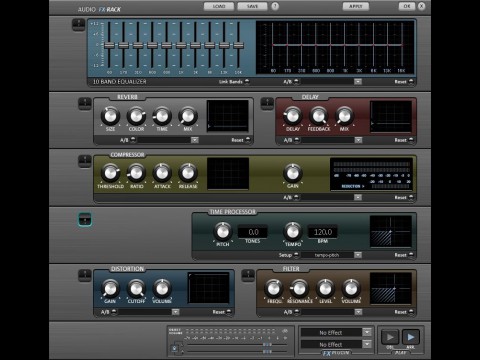Click the Time Processor Setup toggle

tap(296, 255)
